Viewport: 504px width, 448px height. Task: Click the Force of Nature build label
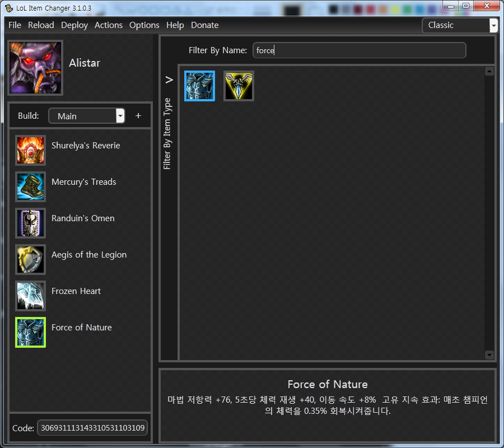pyautogui.click(x=82, y=328)
